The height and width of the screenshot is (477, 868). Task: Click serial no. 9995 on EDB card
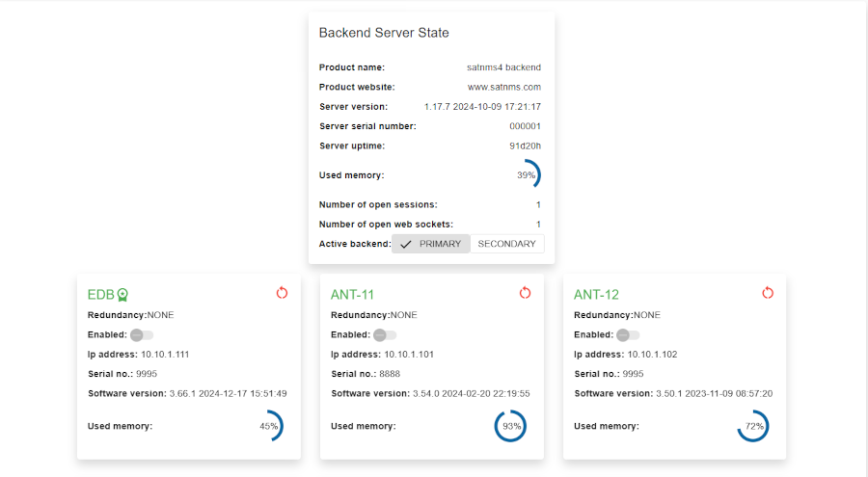pyautogui.click(x=147, y=374)
